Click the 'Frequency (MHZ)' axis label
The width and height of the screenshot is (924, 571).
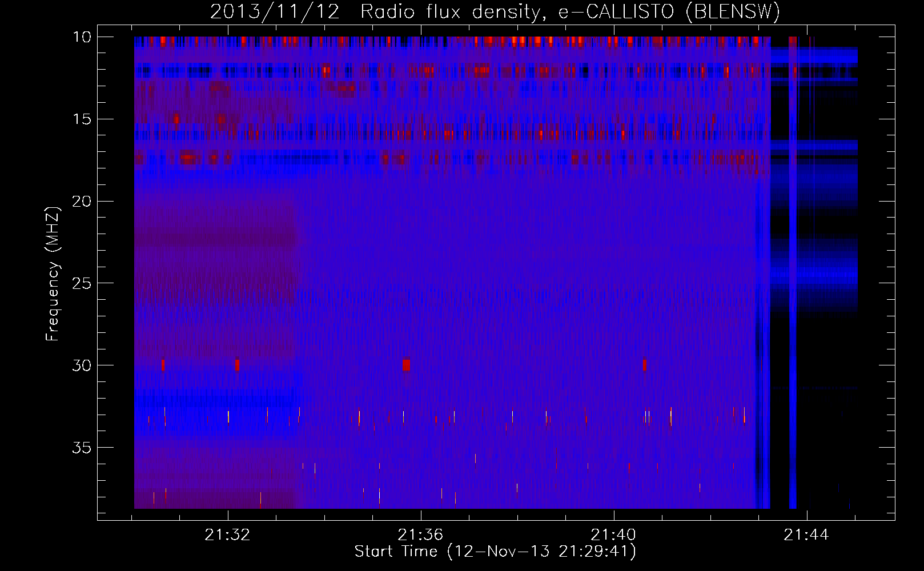(52, 274)
